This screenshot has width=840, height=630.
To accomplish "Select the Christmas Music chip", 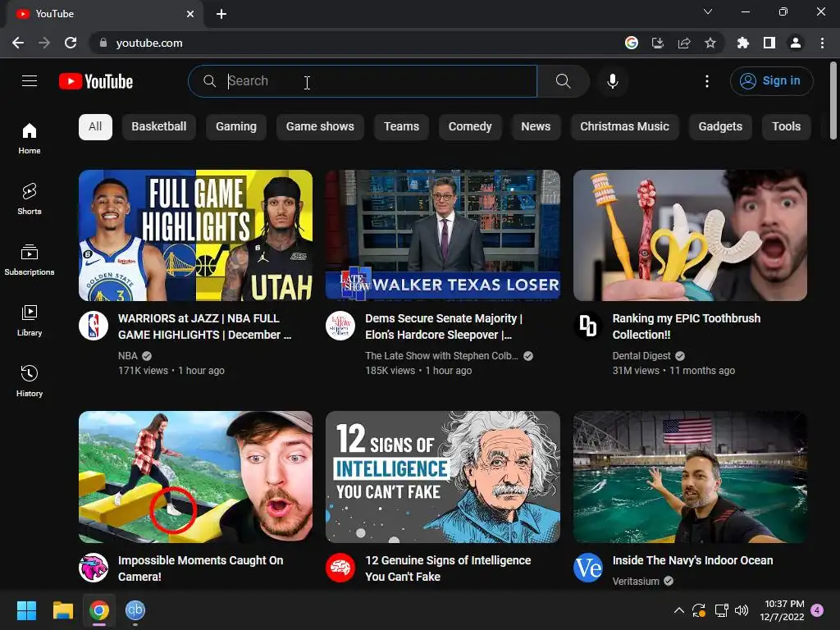I will [624, 127].
